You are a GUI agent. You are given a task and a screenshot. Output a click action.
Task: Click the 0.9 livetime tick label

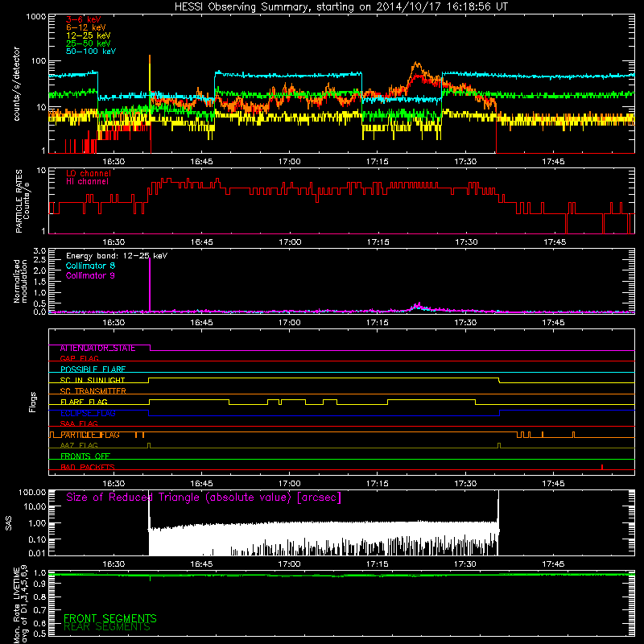pos(40,584)
